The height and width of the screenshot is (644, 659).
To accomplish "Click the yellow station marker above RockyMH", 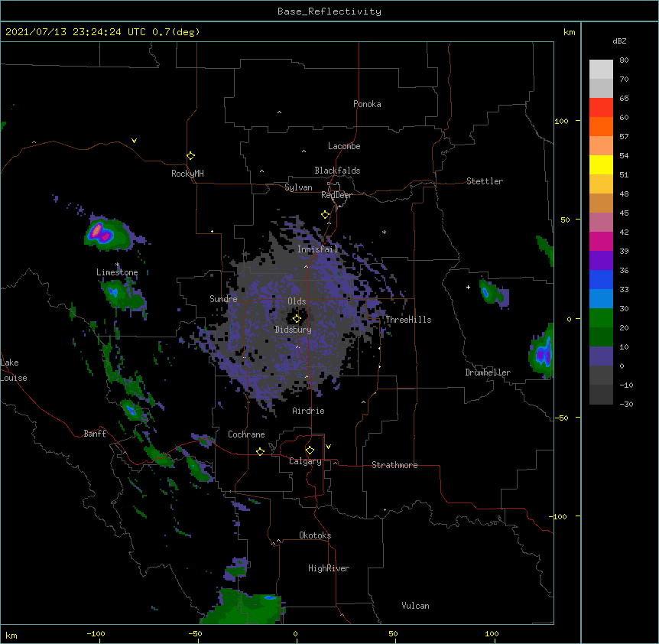I will tap(190, 156).
